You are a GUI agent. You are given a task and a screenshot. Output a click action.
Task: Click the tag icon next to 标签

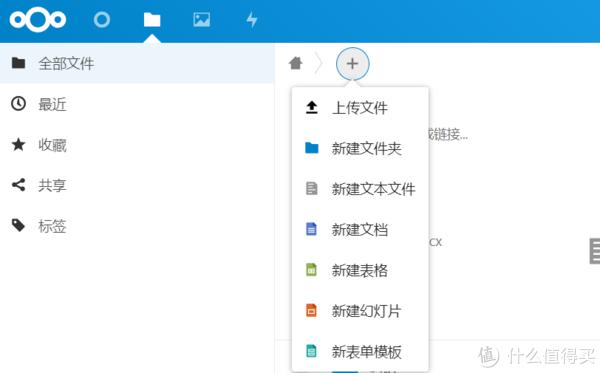click(x=18, y=225)
